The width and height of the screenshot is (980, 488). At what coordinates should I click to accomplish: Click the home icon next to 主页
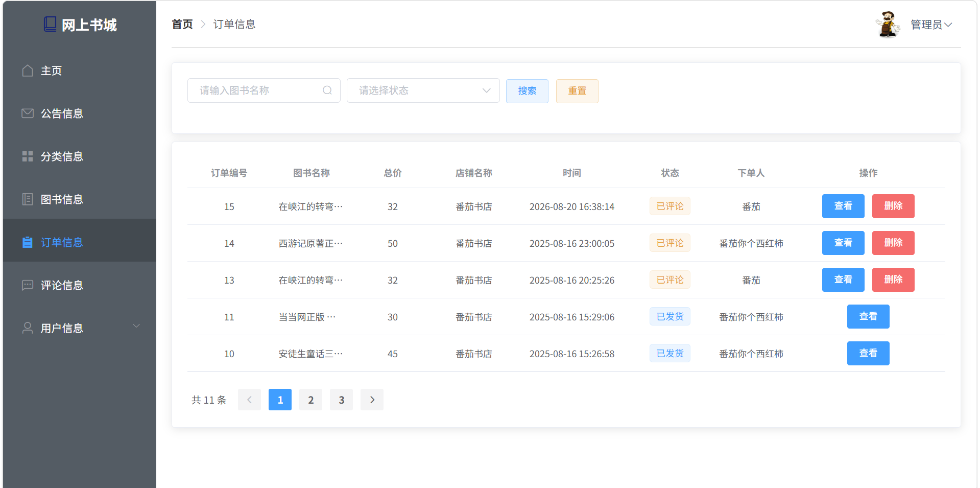[x=28, y=71]
